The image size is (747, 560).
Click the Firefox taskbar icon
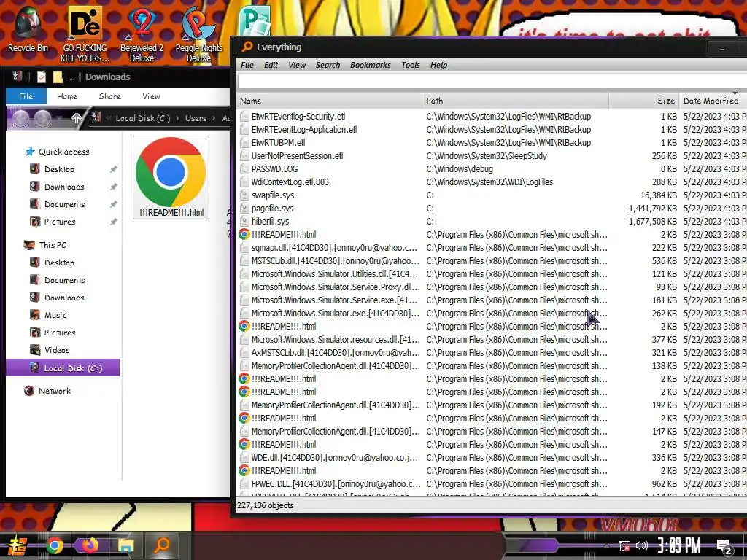pyautogui.click(x=90, y=545)
